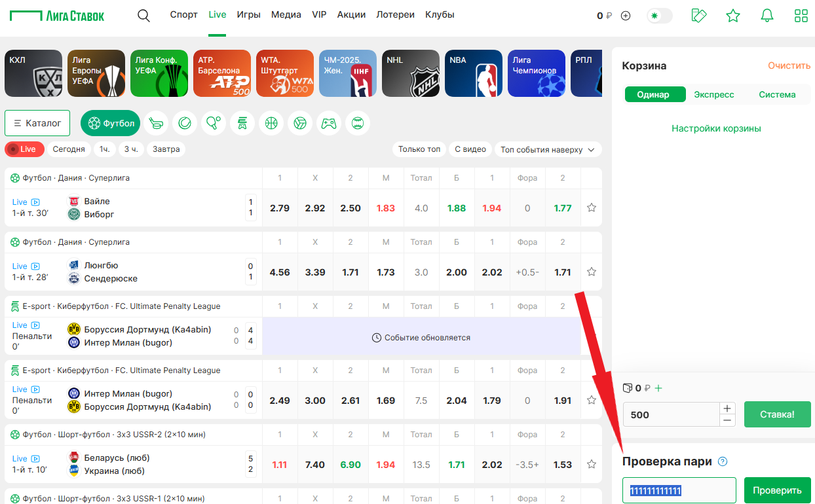The width and height of the screenshot is (815, 504).
Task: Open the coupons/tickets icon in header
Action: coord(699,16)
